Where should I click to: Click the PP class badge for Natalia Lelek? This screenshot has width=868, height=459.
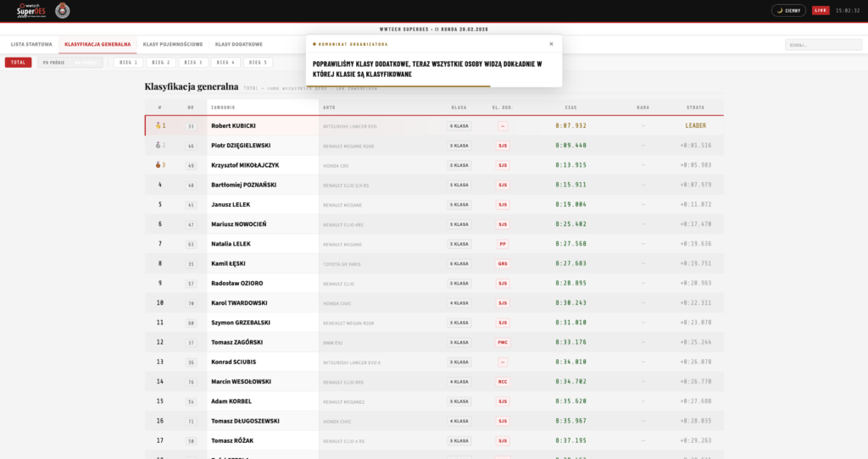pos(503,244)
